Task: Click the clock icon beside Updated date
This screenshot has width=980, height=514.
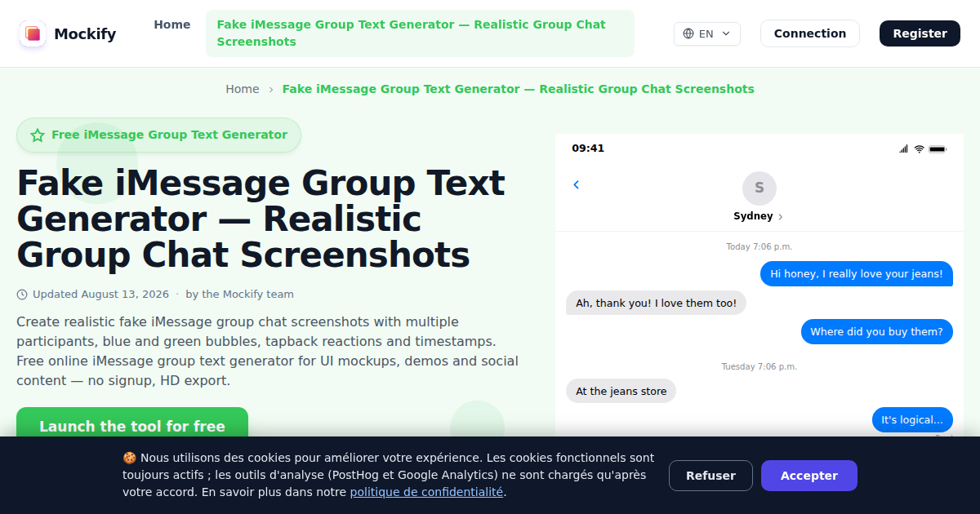Action: [x=22, y=295]
